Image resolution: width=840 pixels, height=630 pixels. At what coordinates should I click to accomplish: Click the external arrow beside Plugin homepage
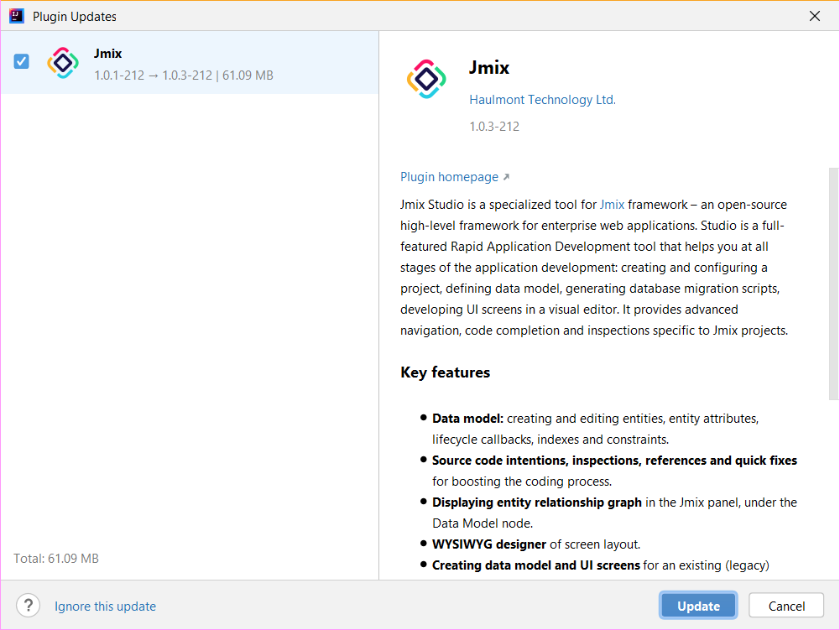pos(506,177)
